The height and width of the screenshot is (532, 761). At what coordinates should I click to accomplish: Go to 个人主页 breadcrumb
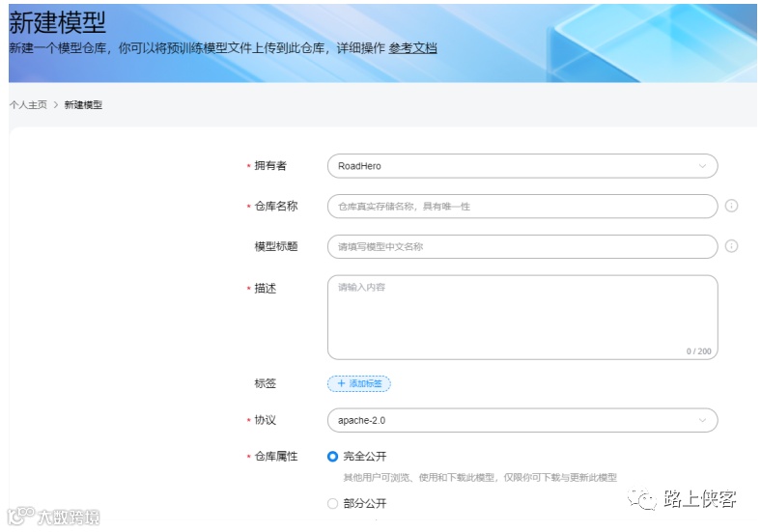(28, 105)
